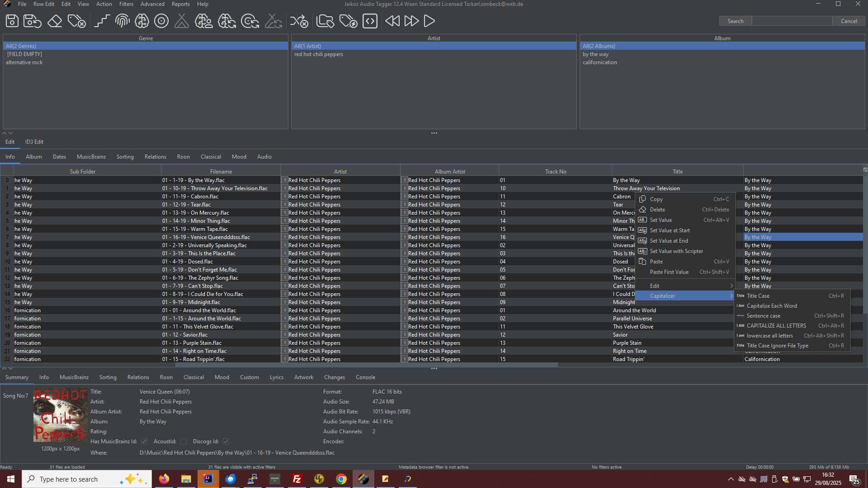Open Google Chrome from the taskbar

coord(341,479)
